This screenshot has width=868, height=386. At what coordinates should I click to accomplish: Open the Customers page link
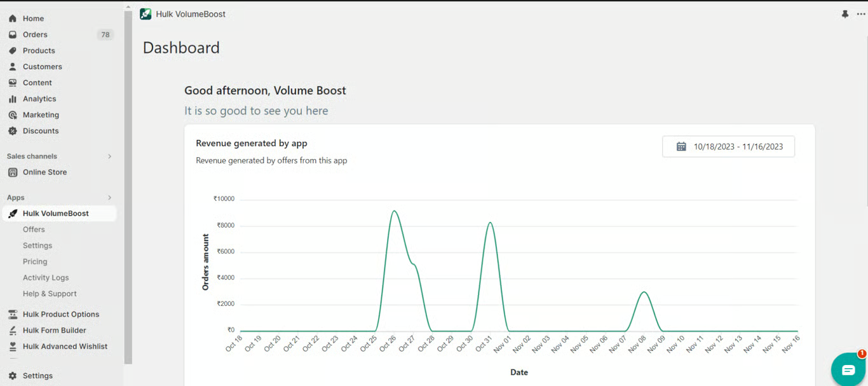pos(43,66)
